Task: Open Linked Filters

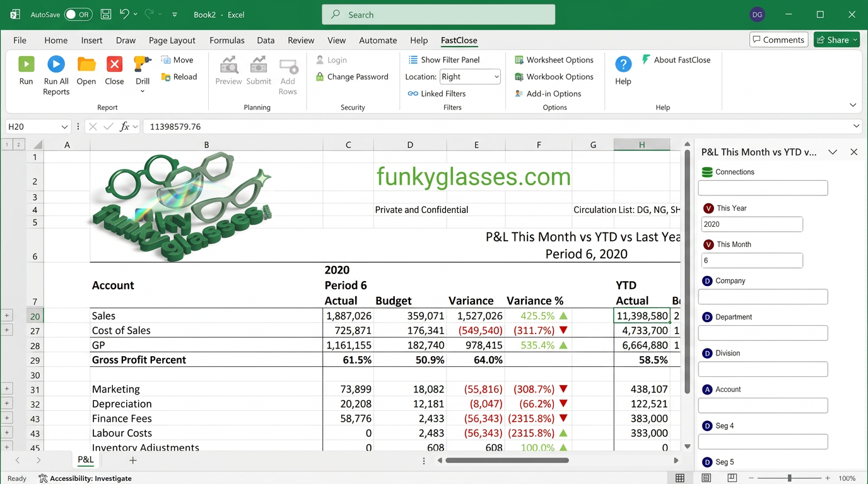Action: (x=437, y=94)
